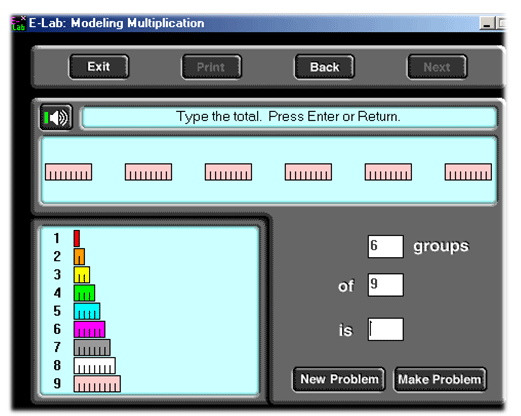Focus the groups number field
The image size is (521, 416).
pos(386,247)
